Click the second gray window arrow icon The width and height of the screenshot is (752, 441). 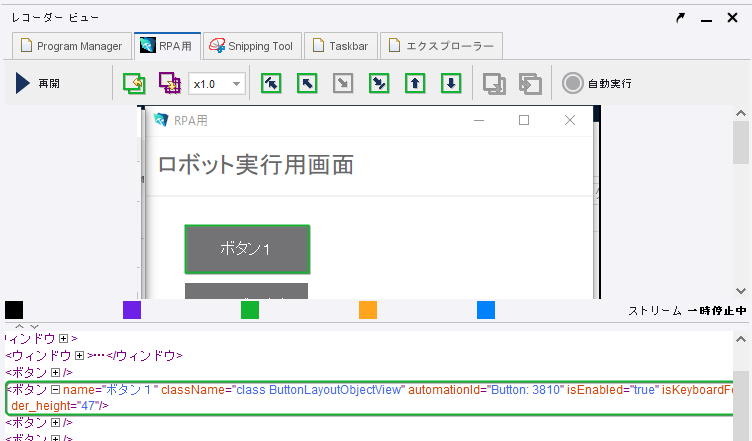coord(530,84)
